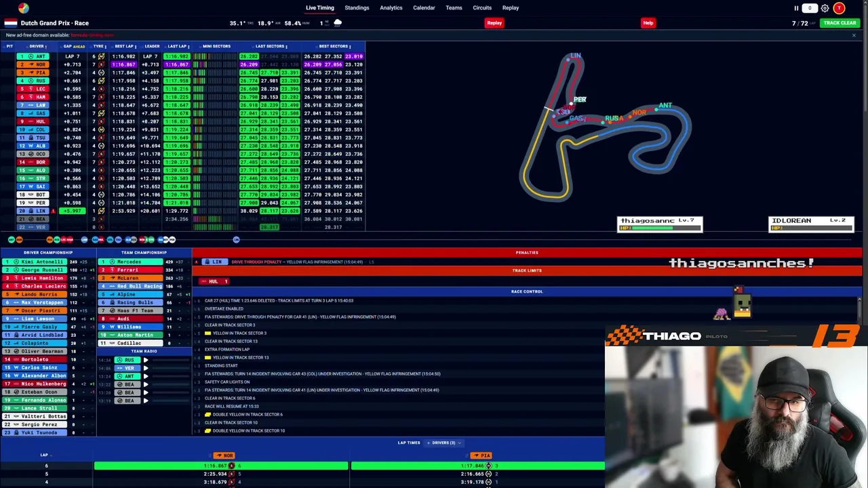
Task: Click the multicolored app logo
Action: [x=24, y=7]
